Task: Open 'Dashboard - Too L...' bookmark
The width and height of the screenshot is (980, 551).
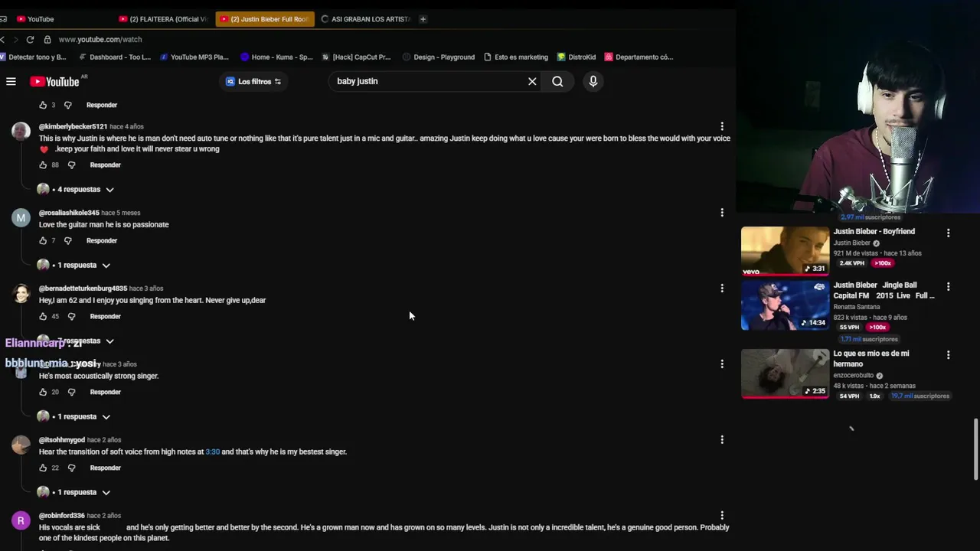Action: [x=115, y=57]
